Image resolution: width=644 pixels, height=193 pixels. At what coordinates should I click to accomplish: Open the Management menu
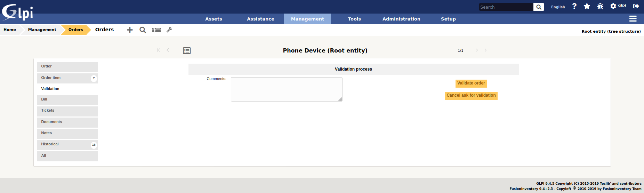tap(307, 19)
